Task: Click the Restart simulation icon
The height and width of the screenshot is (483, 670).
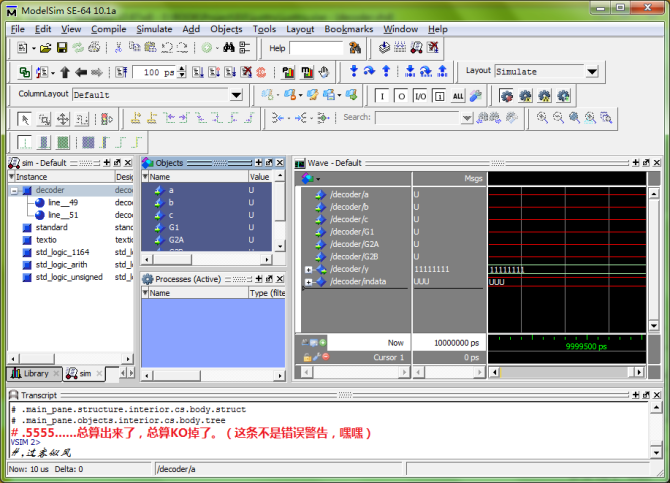Action: 121,72
